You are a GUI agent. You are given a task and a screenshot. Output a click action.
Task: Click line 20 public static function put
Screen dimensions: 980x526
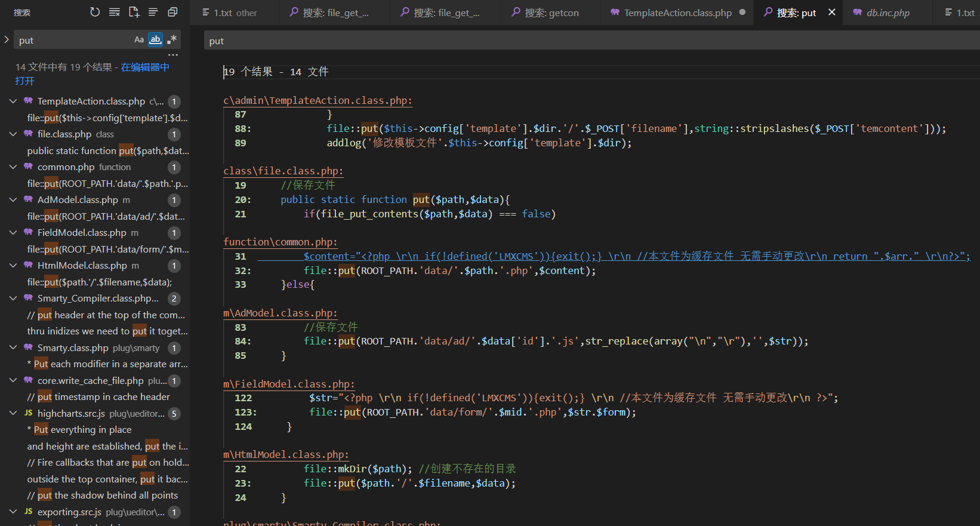pyautogui.click(x=395, y=199)
